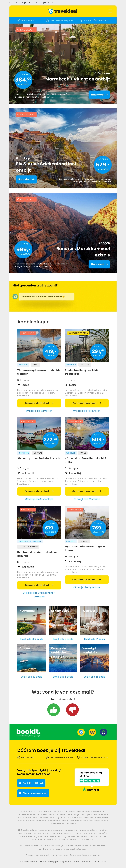Screen dimensions: 126x868
Task: Open 'Of bekijk alle Treinreizen' link
Action: (86, 411)
